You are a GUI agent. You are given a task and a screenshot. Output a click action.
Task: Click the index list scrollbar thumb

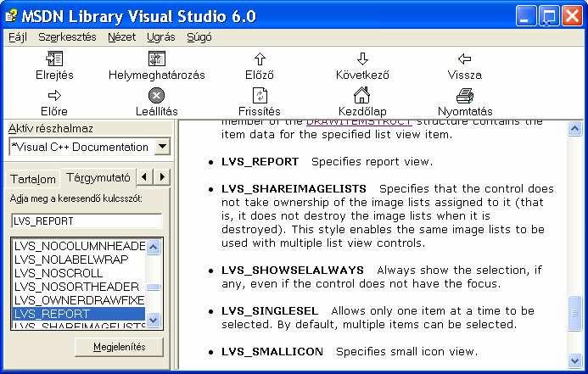coord(154,287)
